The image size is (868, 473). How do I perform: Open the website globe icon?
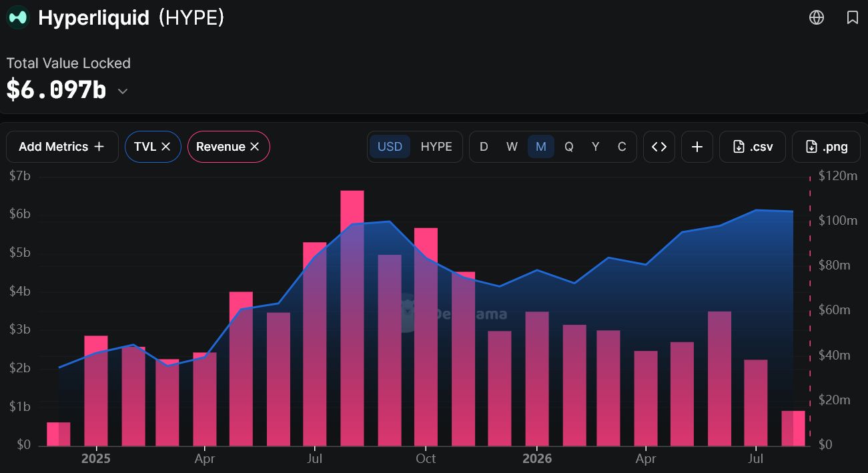click(817, 17)
